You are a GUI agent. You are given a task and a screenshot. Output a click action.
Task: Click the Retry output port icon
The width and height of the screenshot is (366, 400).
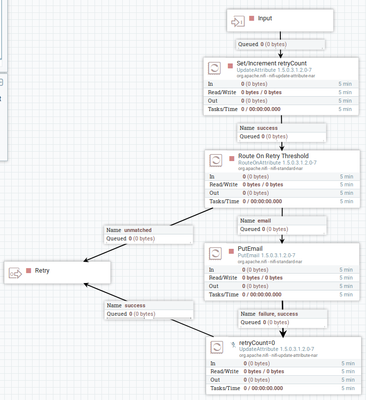pyautogui.click(x=15, y=273)
